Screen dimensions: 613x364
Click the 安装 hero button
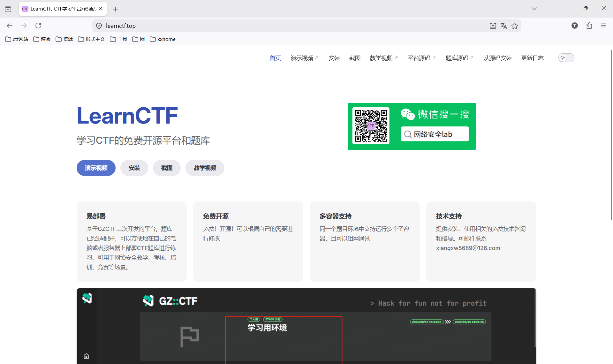tap(134, 168)
